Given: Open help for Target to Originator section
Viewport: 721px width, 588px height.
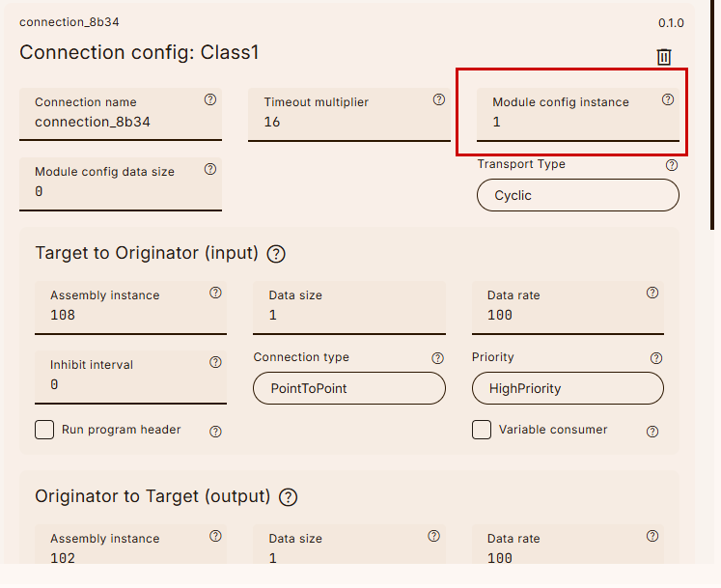Looking at the screenshot, I should click(276, 254).
